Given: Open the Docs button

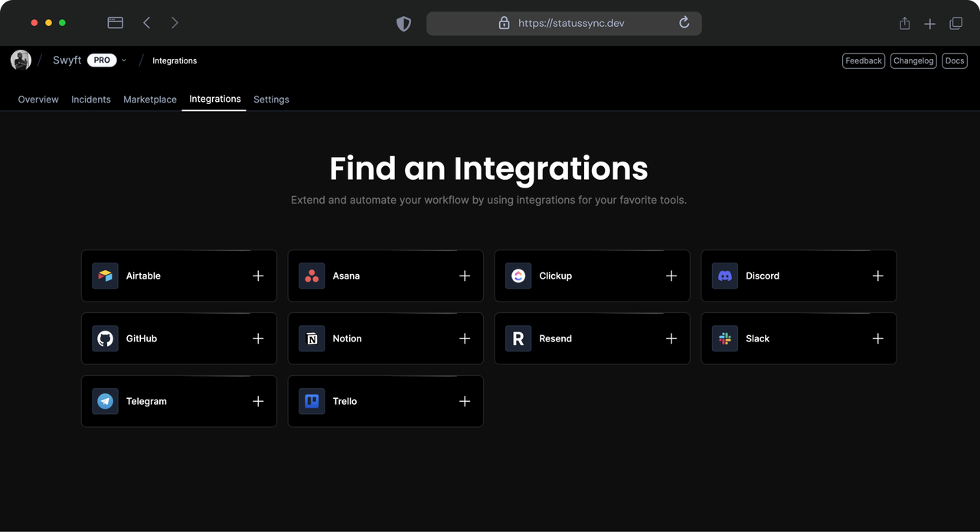Looking at the screenshot, I should 955,60.
